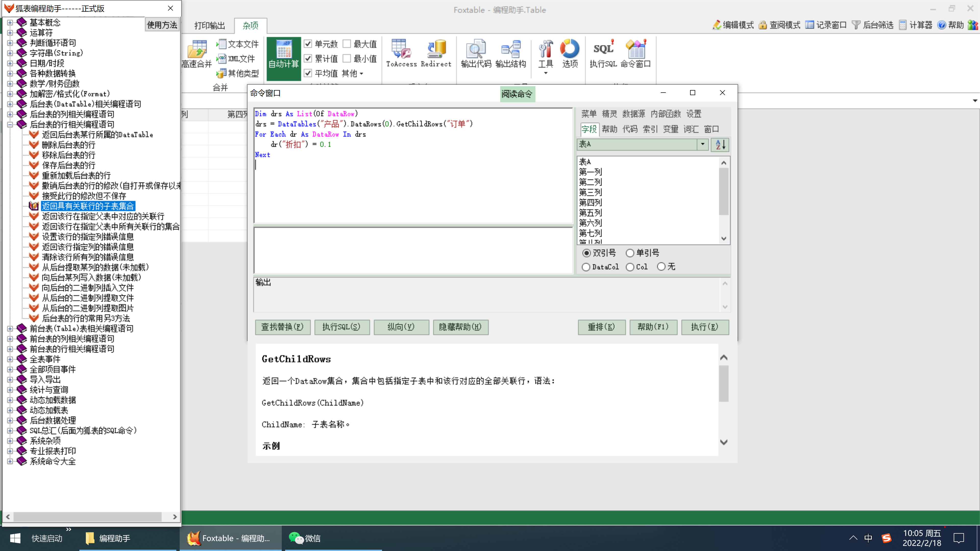Image resolution: width=980 pixels, height=551 pixels.
Task: Open the notification center icon
Action: click(959, 538)
